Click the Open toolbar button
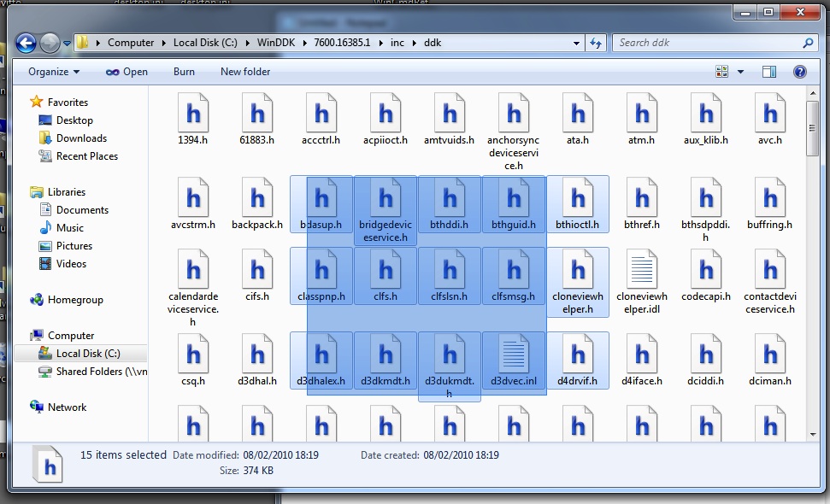The height and width of the screenshot is (504, 830). [127, 72]
